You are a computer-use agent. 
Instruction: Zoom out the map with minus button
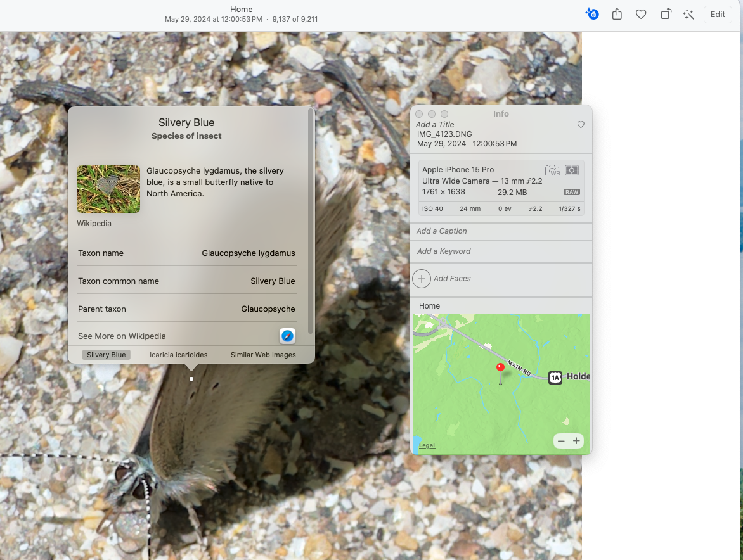tap(561, 441)
